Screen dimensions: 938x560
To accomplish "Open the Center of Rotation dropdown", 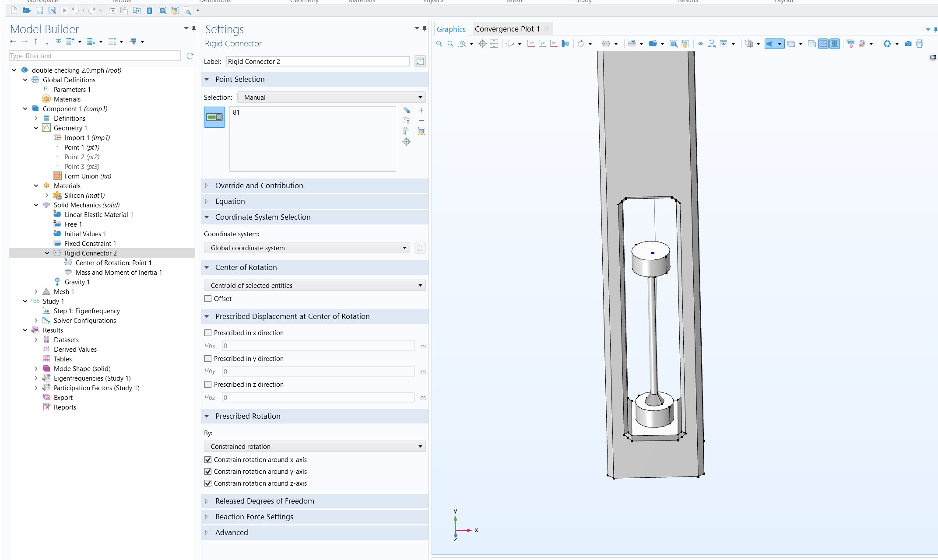I will pos(315,286).
